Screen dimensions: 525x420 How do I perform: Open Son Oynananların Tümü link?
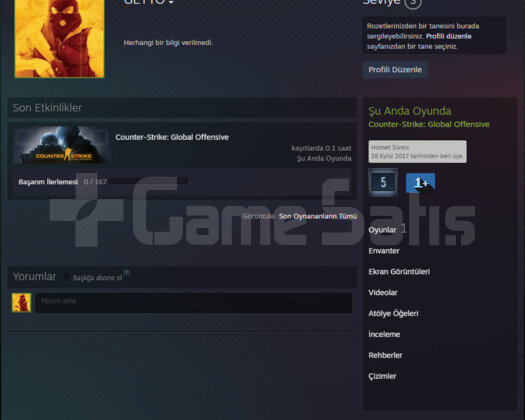point(318,216)
